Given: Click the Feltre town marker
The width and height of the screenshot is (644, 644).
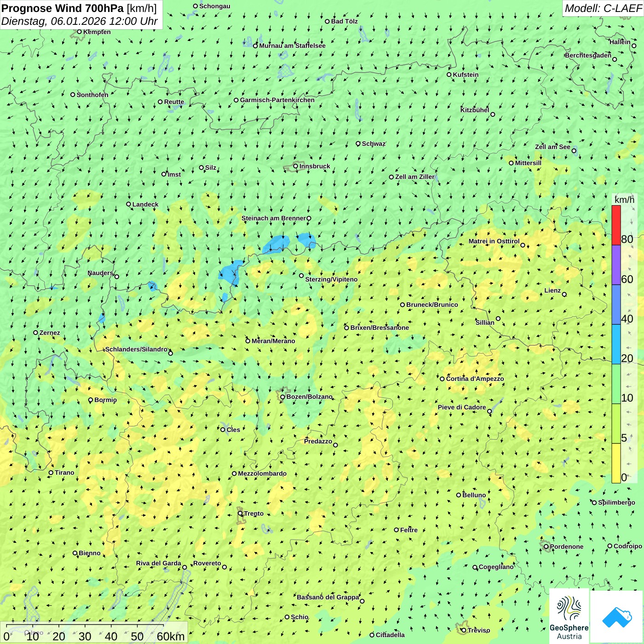Looking at the screenshot, I should [396, 530].
